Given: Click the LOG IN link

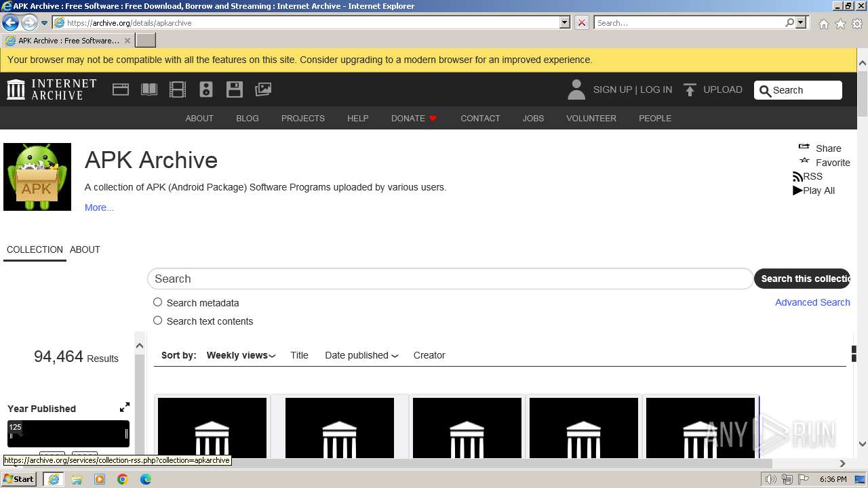Looking at the screenshot, I should (656, 89).
